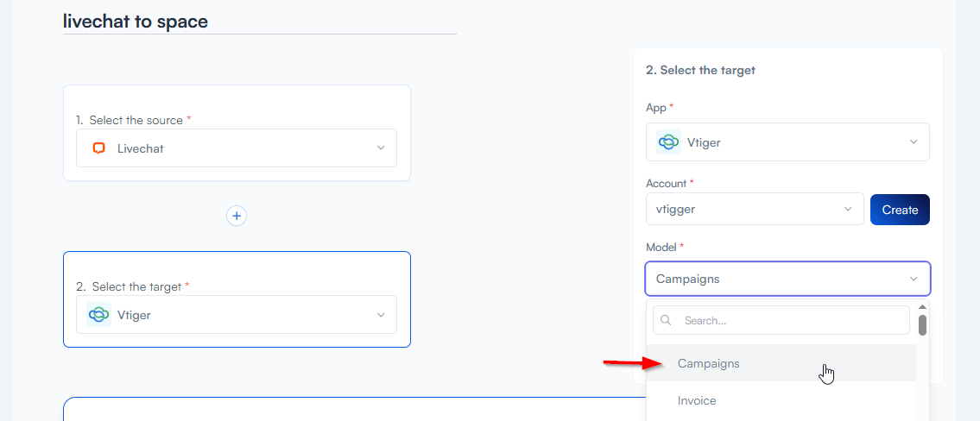Image resolution: width=980 pixels, height=421 pixels.
Task: Click the plus icon to add a step
Action: (x=237, y=216)
